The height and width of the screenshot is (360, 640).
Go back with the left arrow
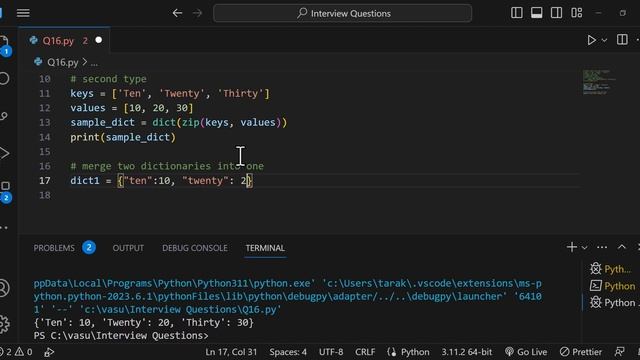tap(177, 13)
